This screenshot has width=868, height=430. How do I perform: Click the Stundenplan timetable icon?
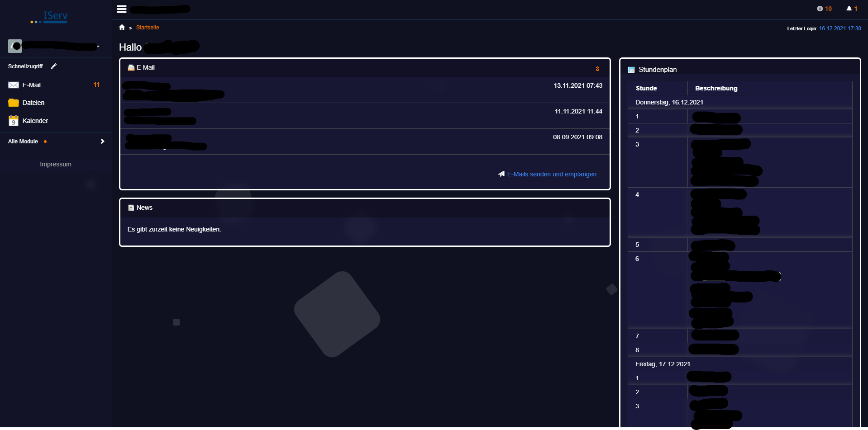click(x=631, y=69)
